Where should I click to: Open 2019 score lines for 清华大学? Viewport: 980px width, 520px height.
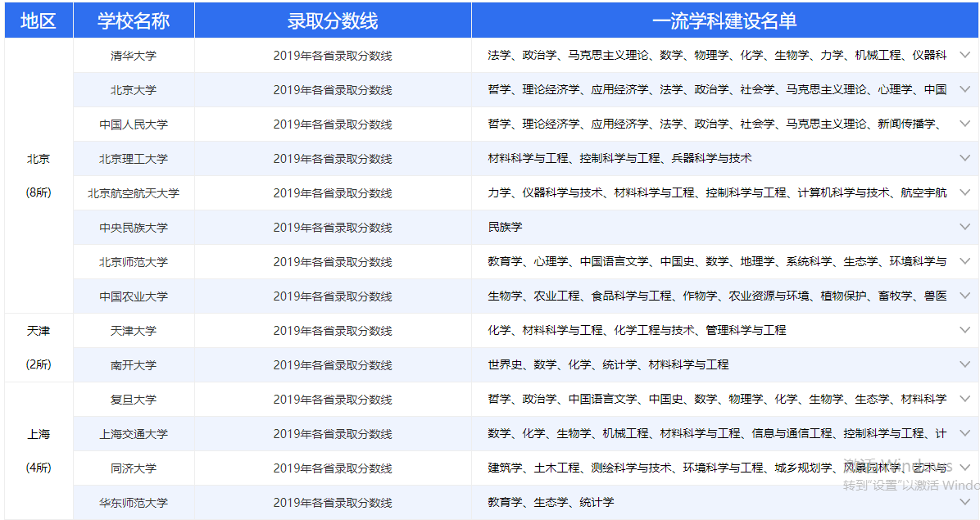click(333, 56)
